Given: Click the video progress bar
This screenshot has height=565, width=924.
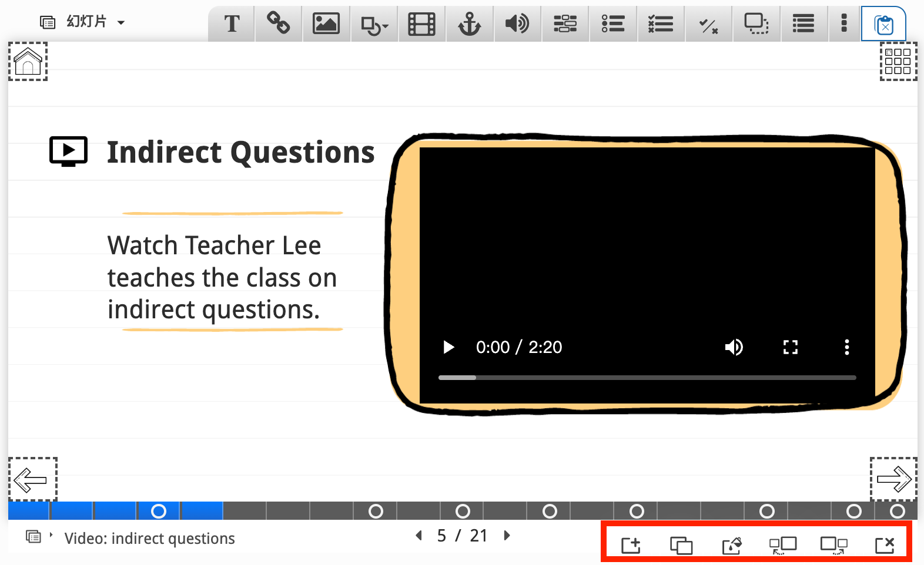Looking at the screenshot, I should tap(647, 378).
